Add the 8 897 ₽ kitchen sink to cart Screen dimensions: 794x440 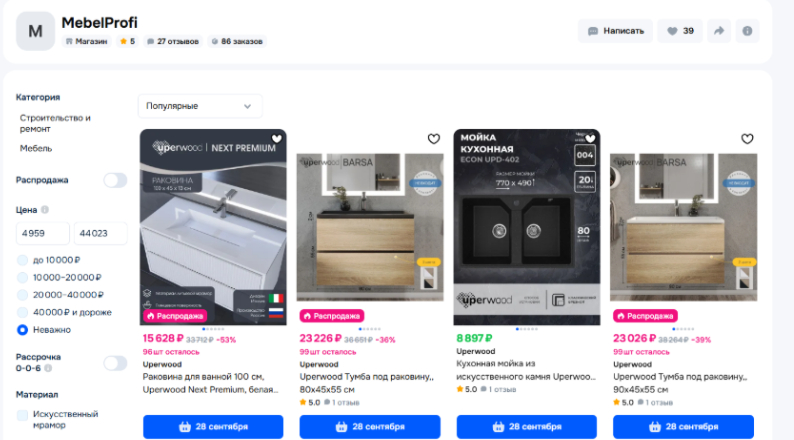[x=527, y=427]
